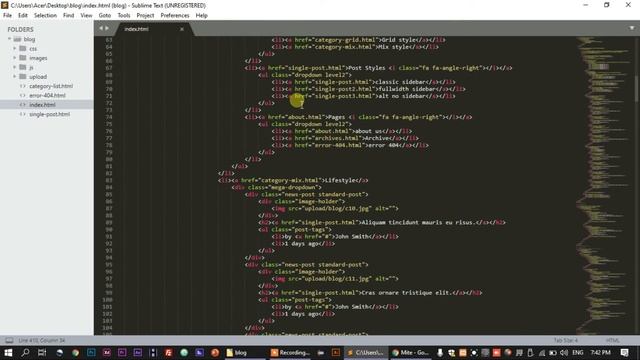
Task: Close the index.html tab
Action: 182,29
